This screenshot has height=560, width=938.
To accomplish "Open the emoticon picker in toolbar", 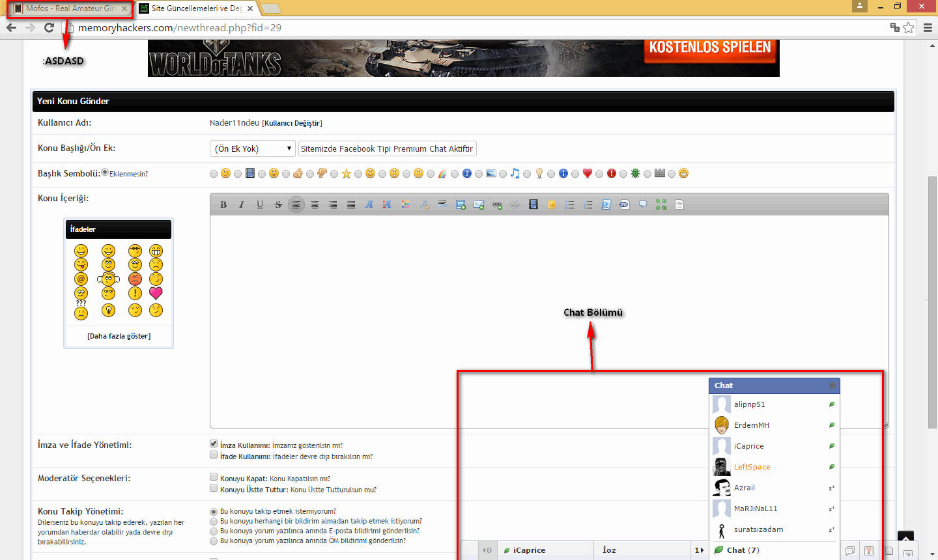I will (x=552, y=204).
